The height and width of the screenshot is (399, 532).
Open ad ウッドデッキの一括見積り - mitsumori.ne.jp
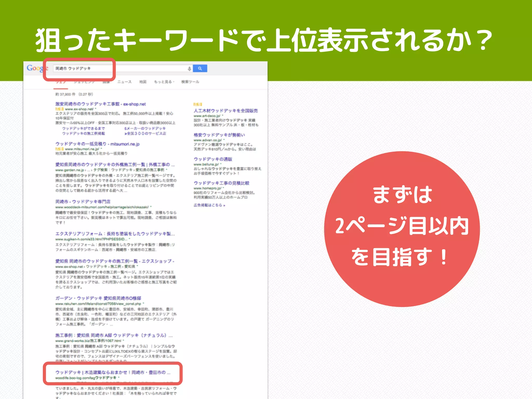click(x=97, y=144)
